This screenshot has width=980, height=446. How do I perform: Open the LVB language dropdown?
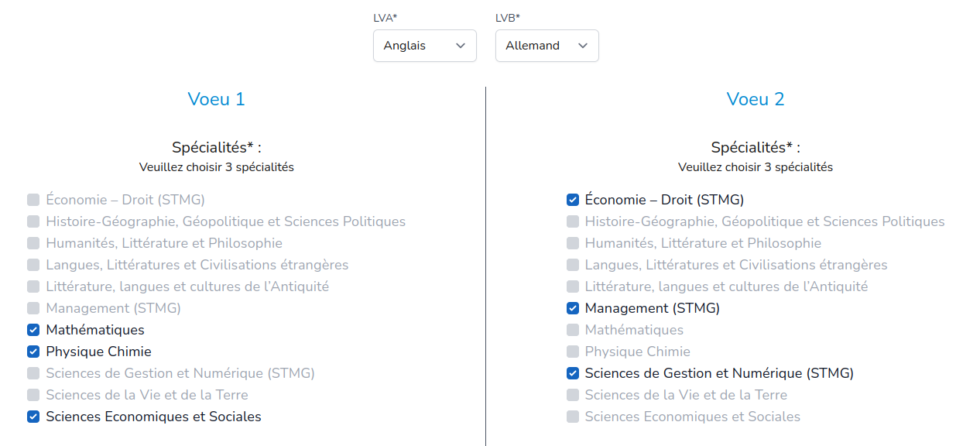click(547, 46)
